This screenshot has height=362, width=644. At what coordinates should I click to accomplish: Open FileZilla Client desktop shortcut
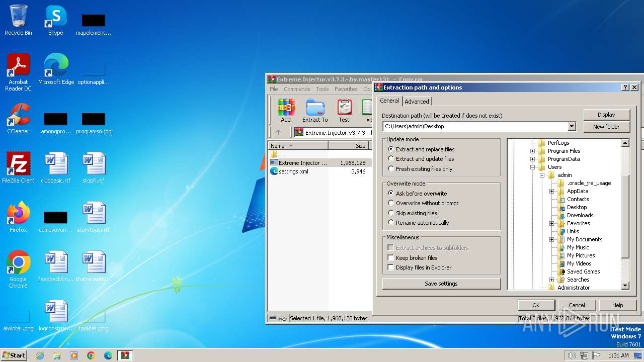point(18,168)
